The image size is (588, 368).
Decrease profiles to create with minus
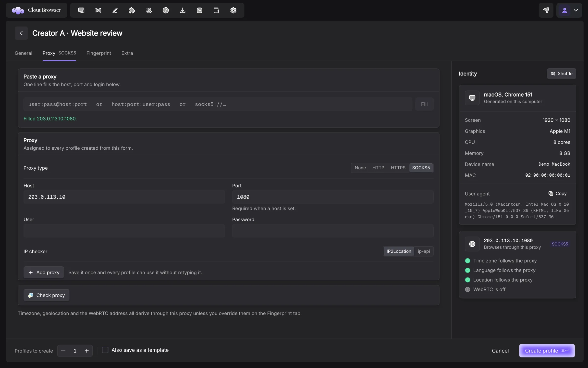click(63, 351)
